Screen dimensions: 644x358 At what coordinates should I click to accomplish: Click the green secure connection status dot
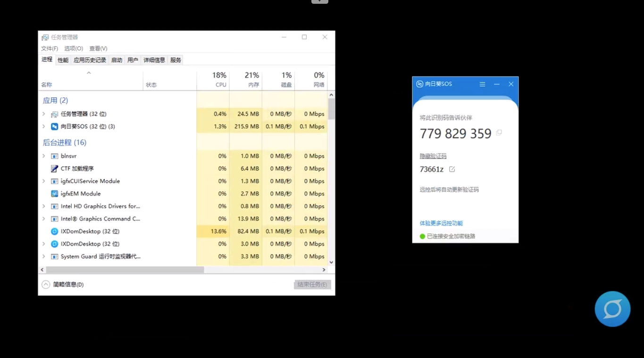click(422, 236)
